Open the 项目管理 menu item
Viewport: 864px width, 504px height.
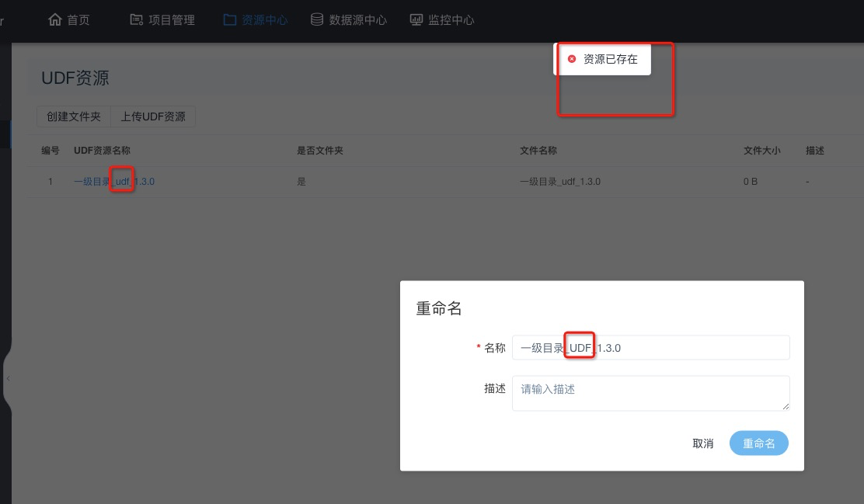pos(162,20)
